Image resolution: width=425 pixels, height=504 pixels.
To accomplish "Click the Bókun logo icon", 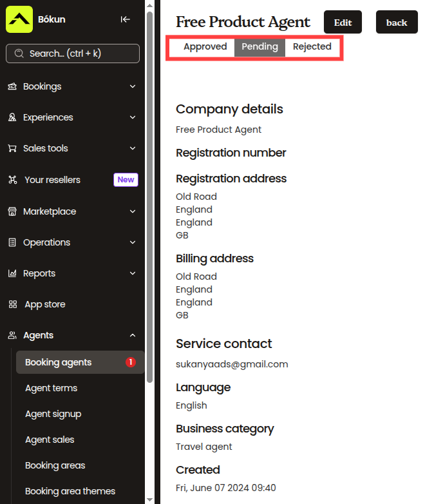I will (x=19, y=19).
